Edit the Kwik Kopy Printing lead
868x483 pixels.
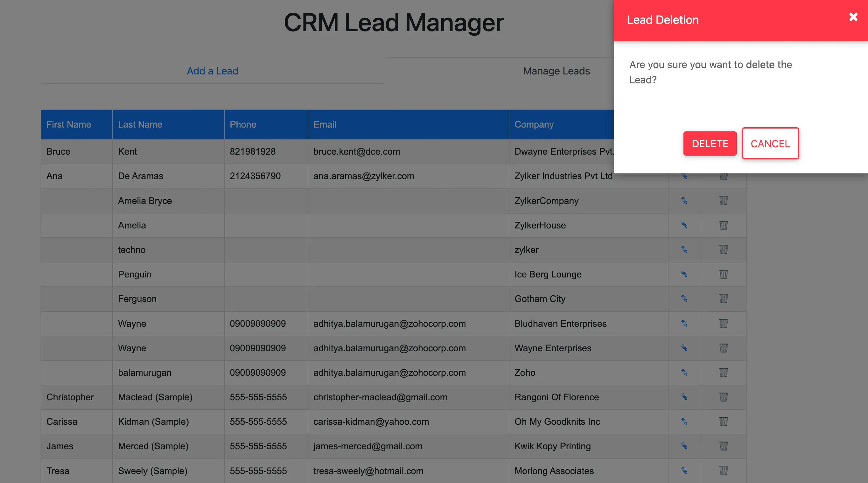tap(684, 446)
